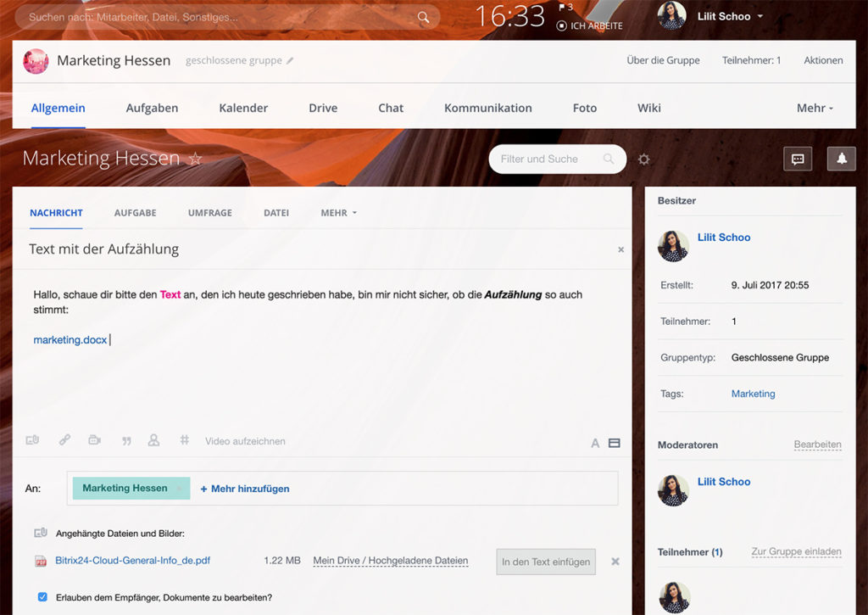Open group chat via speech bubble icon
The width and height of the screenshot is (868, 615).
pos(798,159)
